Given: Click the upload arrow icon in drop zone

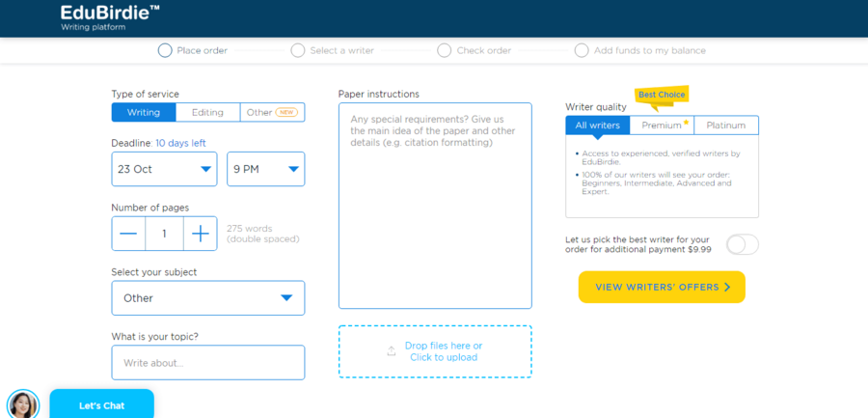Looking at the screenshot, I should click(391, 351).
